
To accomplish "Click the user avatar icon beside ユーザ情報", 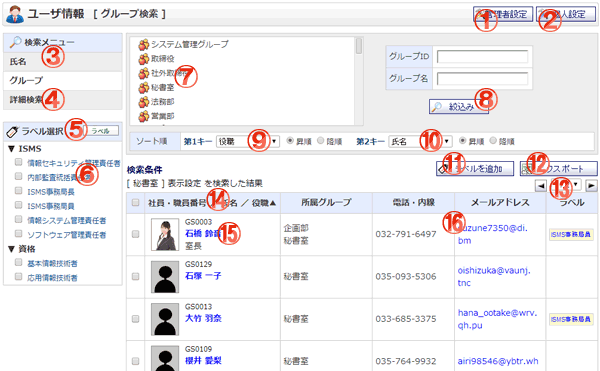I will (x=15, y=15).
